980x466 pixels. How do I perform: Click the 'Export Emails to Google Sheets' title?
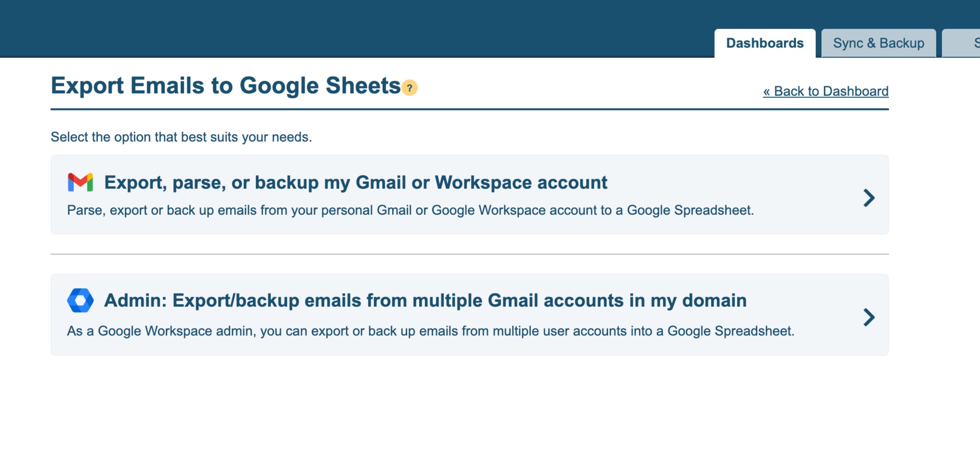point(225,86)
